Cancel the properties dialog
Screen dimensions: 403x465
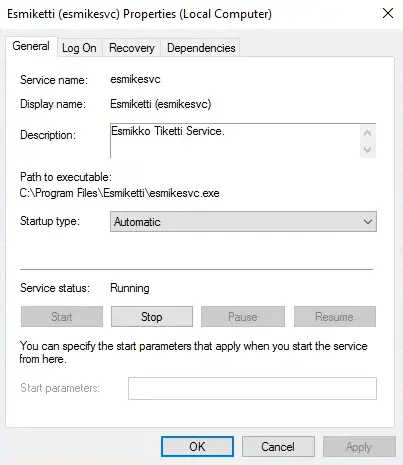point(278,447)
